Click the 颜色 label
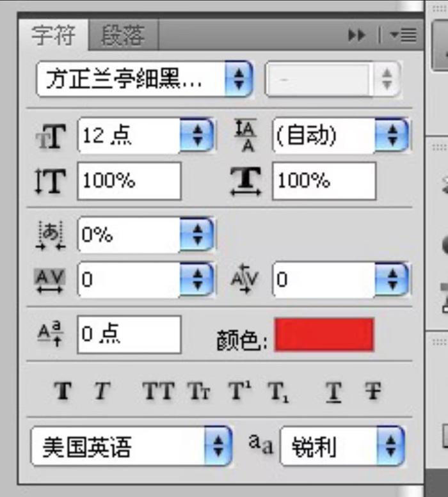The height and width of the screenshot is (497, 448). 242,340
